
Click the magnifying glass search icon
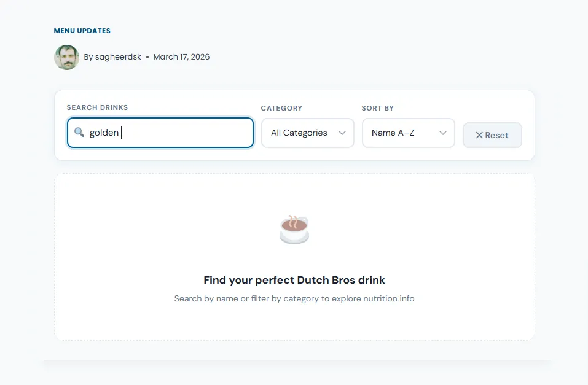pyautogui.click(x=79, y=132)
